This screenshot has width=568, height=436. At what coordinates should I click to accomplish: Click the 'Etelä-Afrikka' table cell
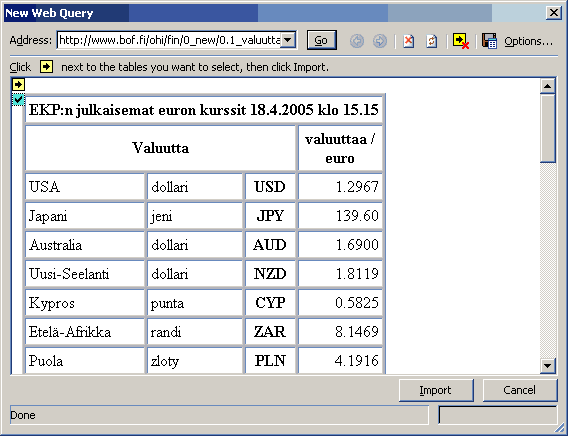coord(85,332)
